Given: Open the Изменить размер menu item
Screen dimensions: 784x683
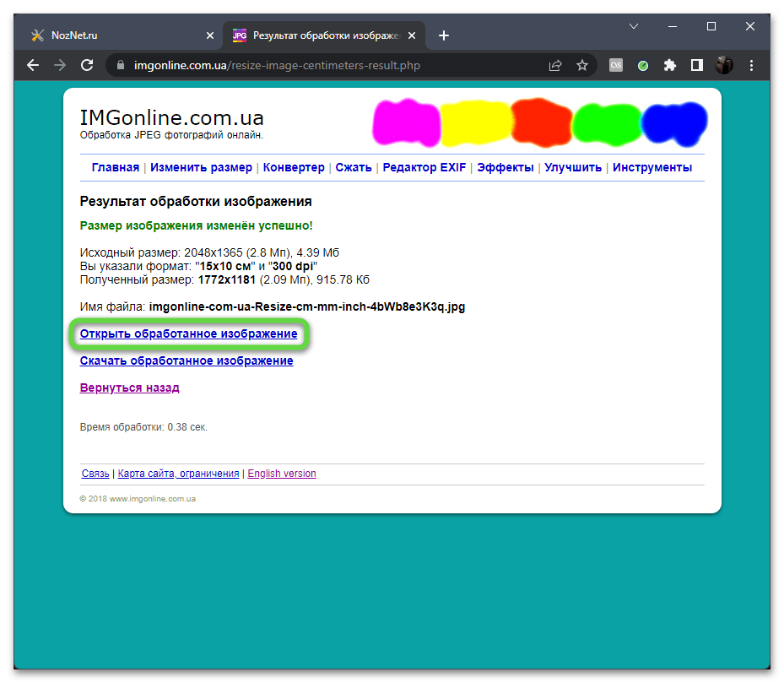Looking at the screenshot, I should [x=201, y=167].
